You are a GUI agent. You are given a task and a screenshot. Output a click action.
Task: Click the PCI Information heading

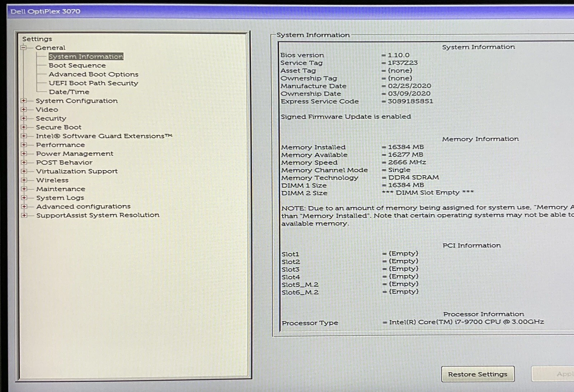pos(471,245)
